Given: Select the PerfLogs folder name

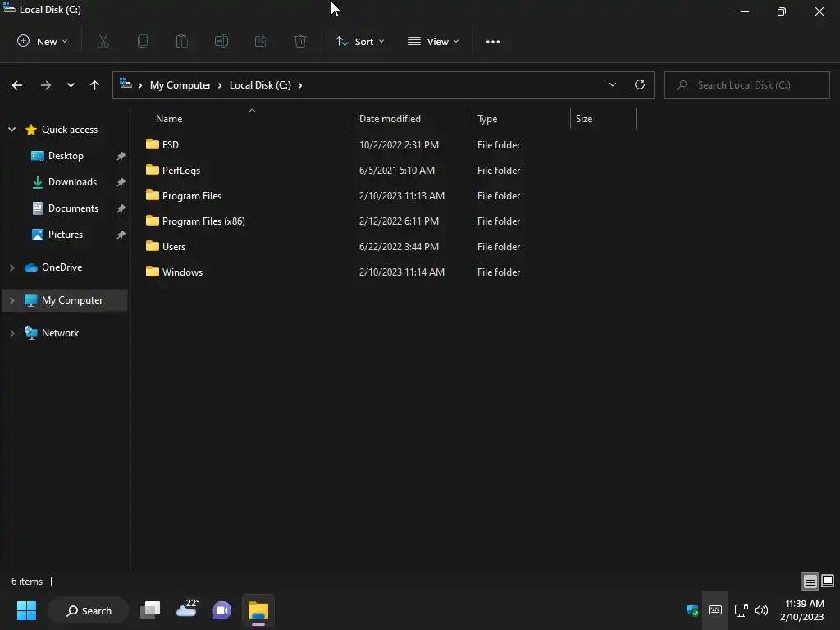Looking at the screenshot, I should 181,171.
